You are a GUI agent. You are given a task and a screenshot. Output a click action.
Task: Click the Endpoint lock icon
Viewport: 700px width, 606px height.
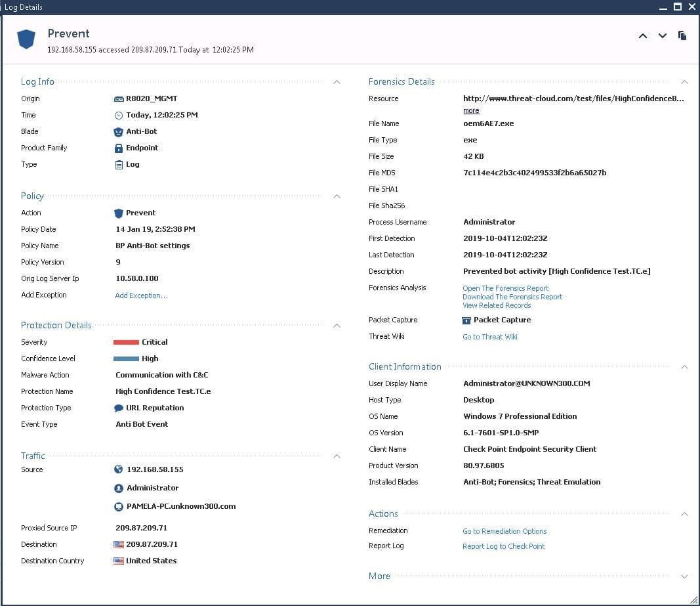(x=119, y=148)
